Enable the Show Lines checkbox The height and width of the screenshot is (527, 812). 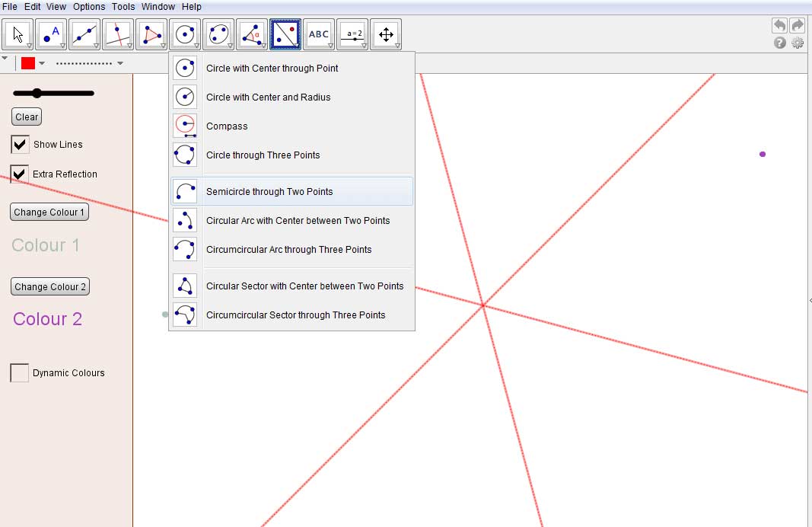pyautogui.click(x=19, y=144)
